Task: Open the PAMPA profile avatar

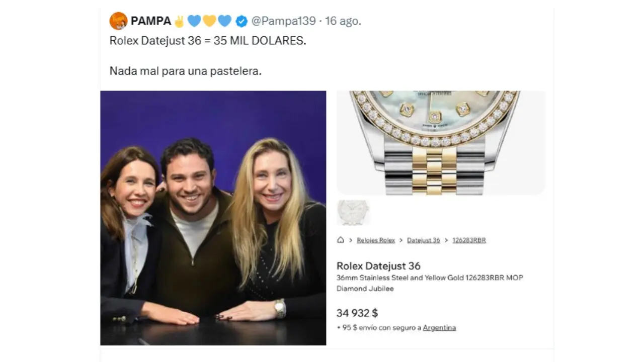Action: (x=118, y=21)
